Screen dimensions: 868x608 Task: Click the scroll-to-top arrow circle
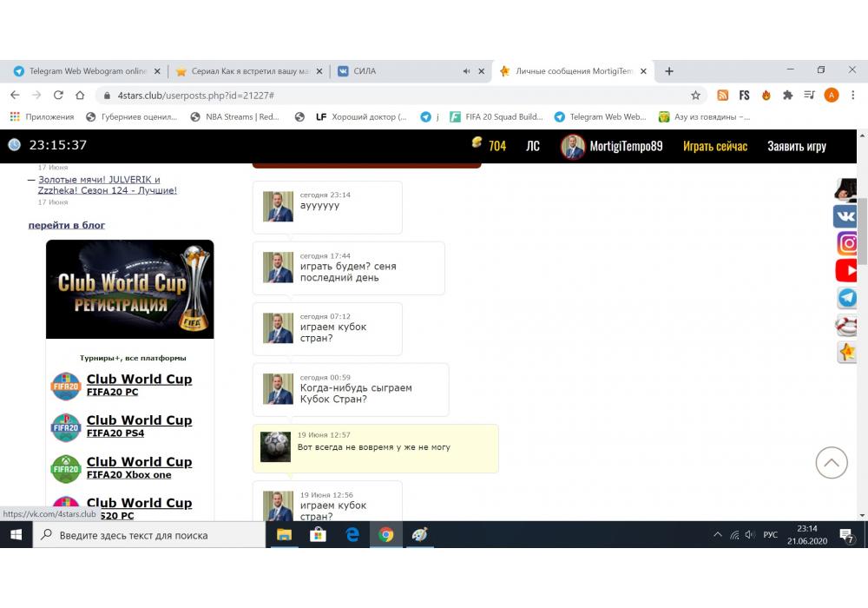point(831,463)
